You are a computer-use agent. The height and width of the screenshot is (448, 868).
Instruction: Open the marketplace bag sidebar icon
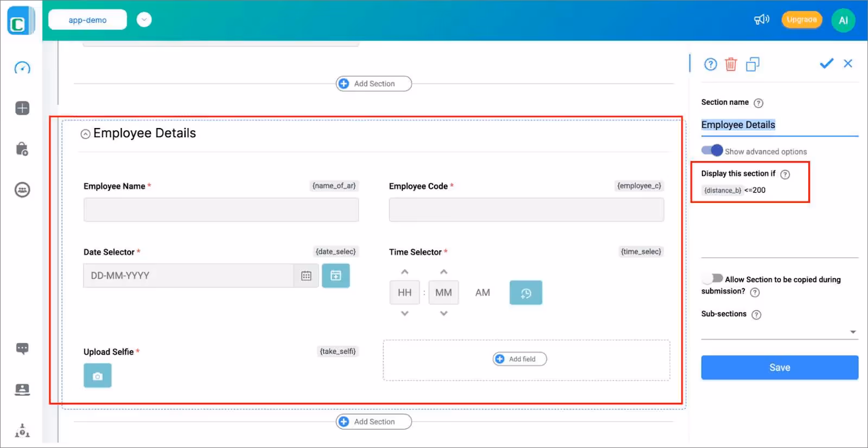coord(22,149)
